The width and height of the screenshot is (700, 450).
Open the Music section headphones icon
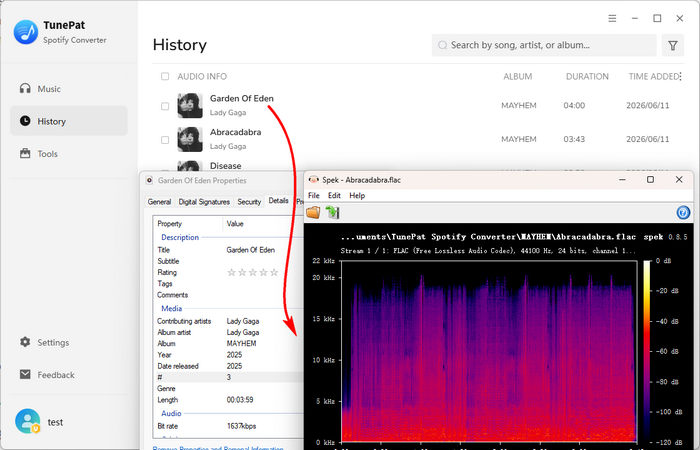point(25,88)
